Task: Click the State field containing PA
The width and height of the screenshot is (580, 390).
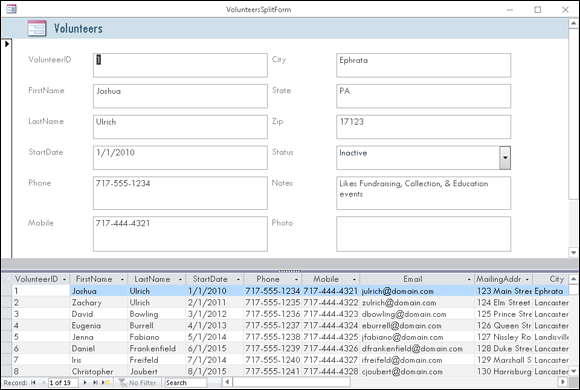Action: (424, 96)
